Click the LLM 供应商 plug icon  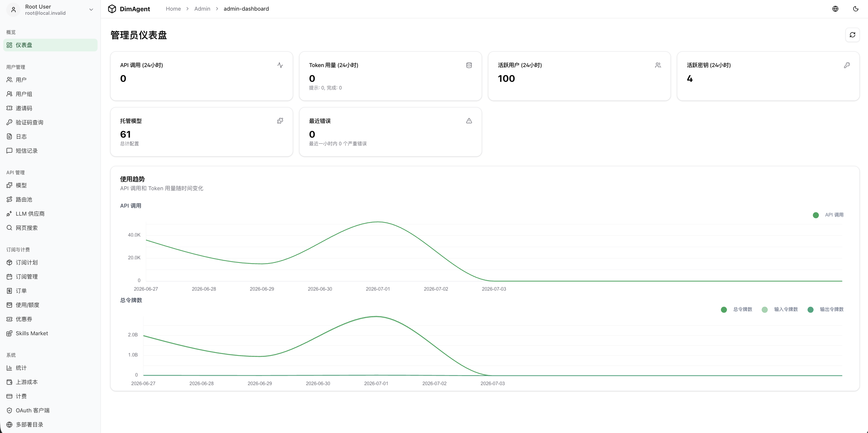coord(9,214)
